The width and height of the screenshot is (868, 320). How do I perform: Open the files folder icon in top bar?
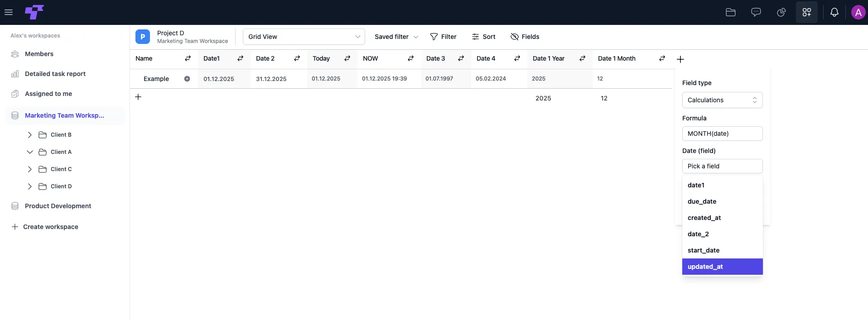coord(731,12)
